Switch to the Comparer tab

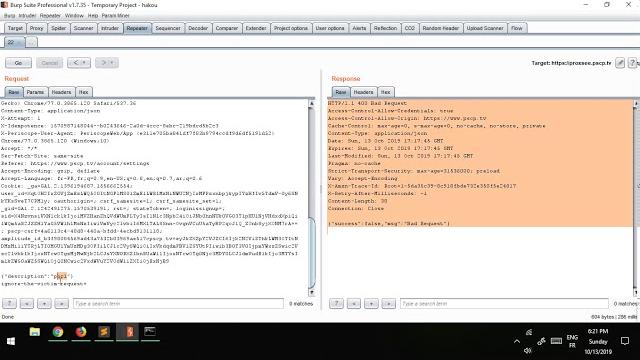[227, 28]
